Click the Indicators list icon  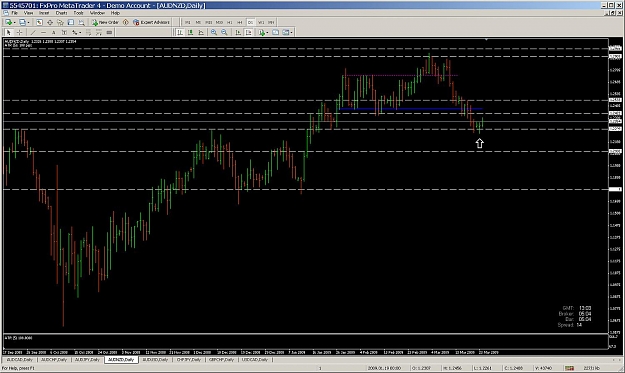(262, 32)
